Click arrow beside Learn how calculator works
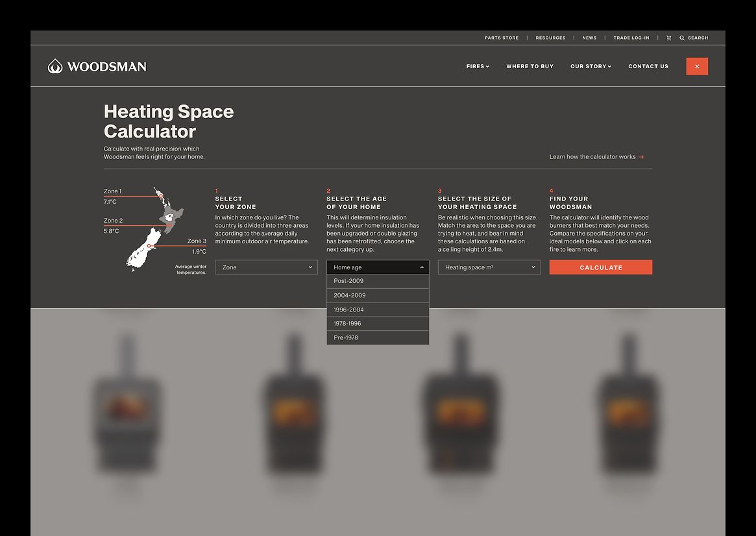This screenshot has height=536, width=756. [x=641, y=157]
